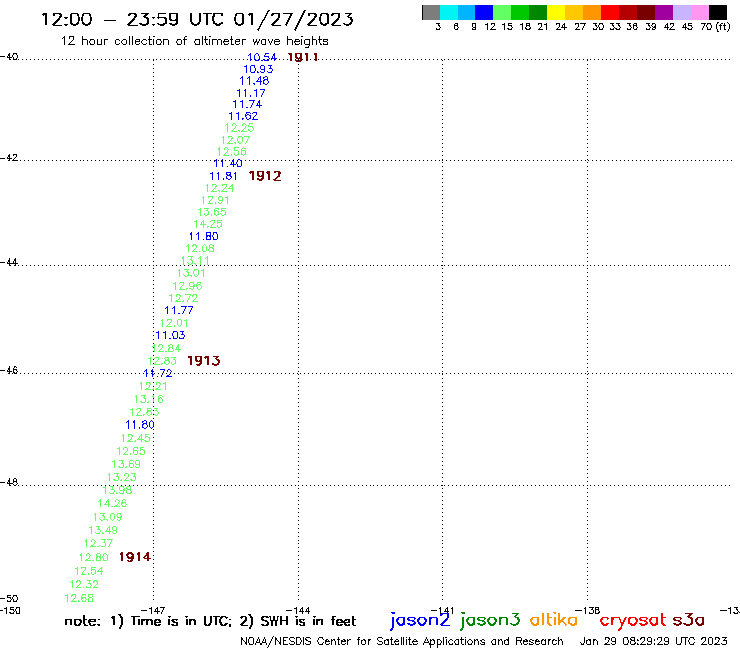Click the time marker 1913

203,361
